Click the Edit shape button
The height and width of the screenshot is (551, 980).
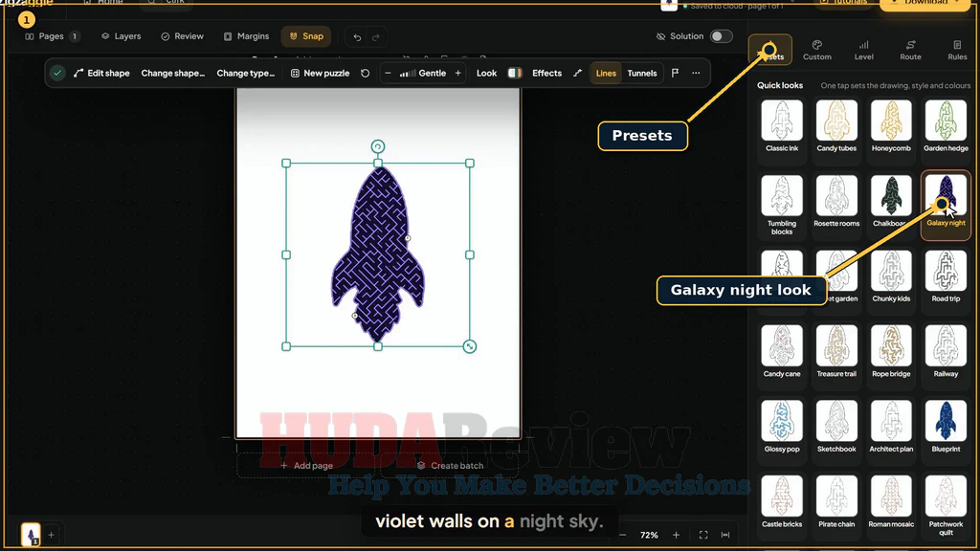(x=101, y=73)
